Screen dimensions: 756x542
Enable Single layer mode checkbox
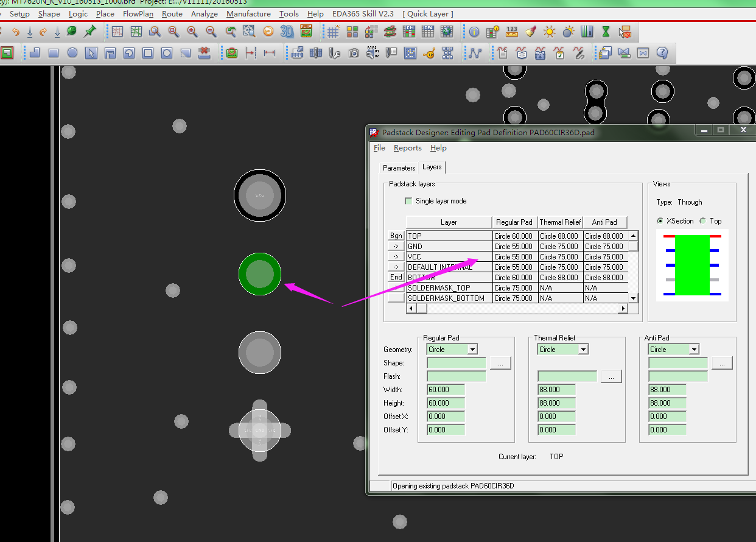tap(408, 201)
